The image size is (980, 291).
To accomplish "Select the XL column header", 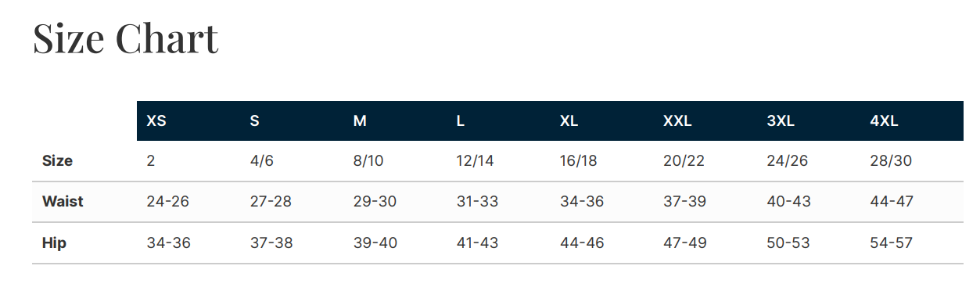I will coord(569,121).
